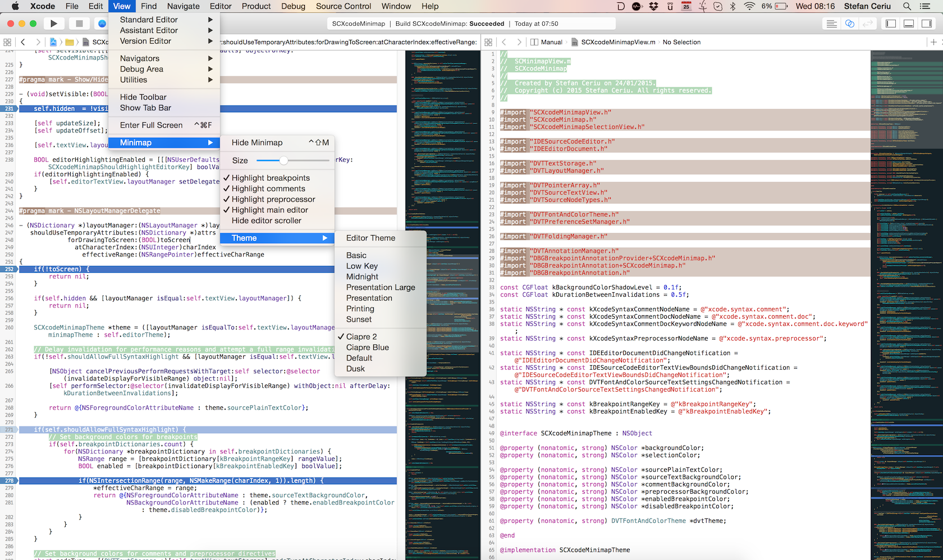Toggle Highlight comments option
943x560 pixels.
click(268, 189)
